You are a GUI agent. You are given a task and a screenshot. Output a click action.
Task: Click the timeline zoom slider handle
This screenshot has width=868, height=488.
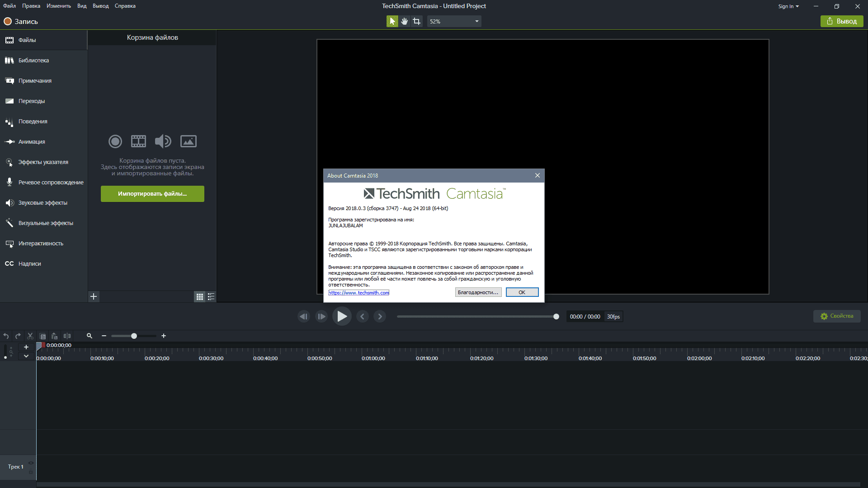pos(134,336)
